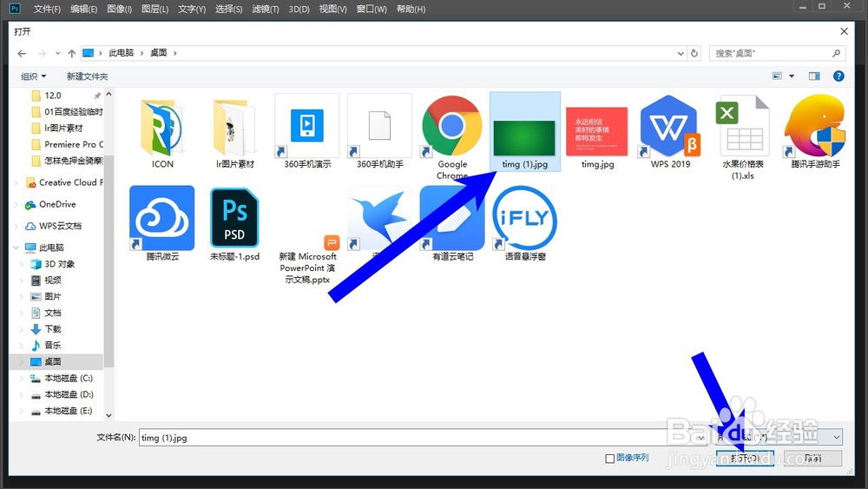The image size is (868, 489).
Task: Go up one folder level
Action: click(x=71, y=53)
